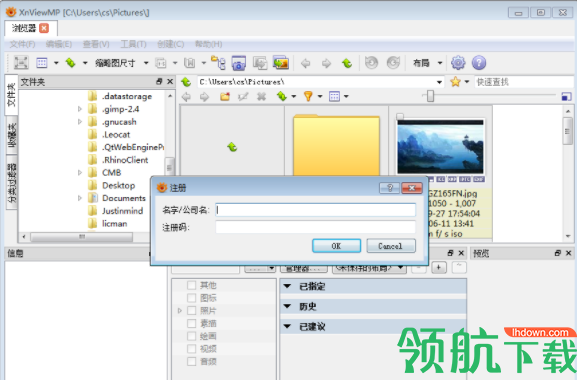Viewport: 577px width, 380px height.
Task: Click OK in the 注册 dialog
Action: (x=336, y=246)
